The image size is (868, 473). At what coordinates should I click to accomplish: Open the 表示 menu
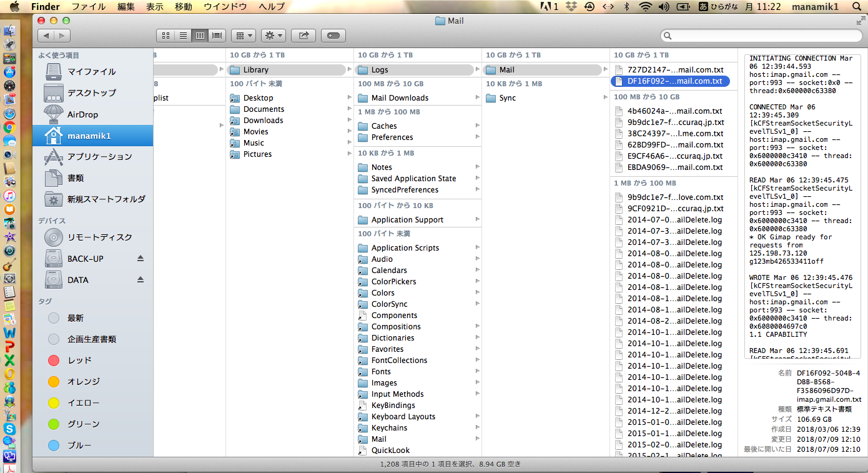click(x=155, y=7)
